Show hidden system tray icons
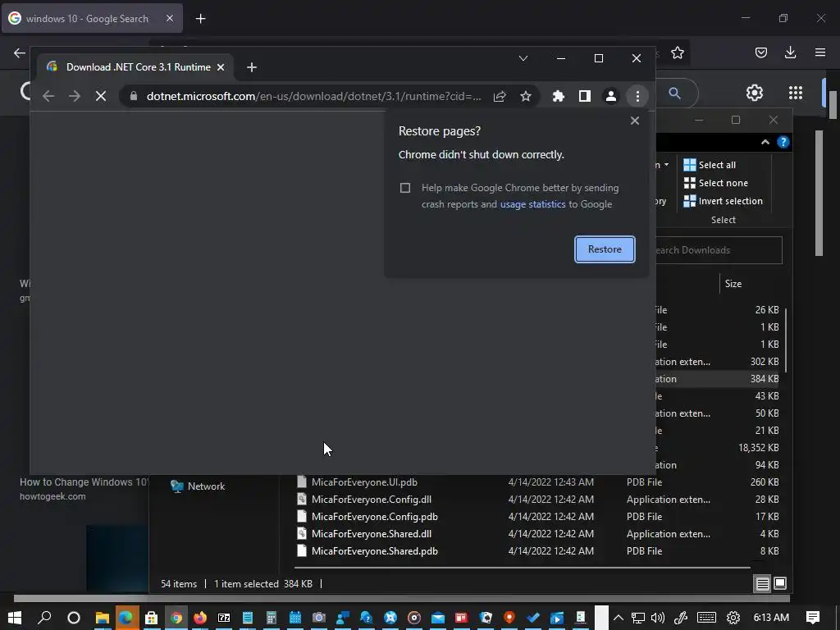The width and height of the screenshot is (840, 630). pyautogui.click(x=619, y=618)
